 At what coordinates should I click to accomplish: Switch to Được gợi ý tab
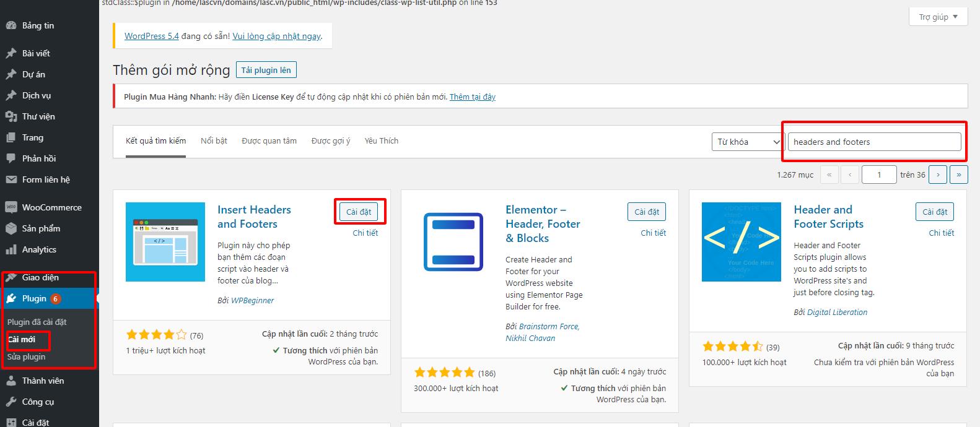pos(331,141)
